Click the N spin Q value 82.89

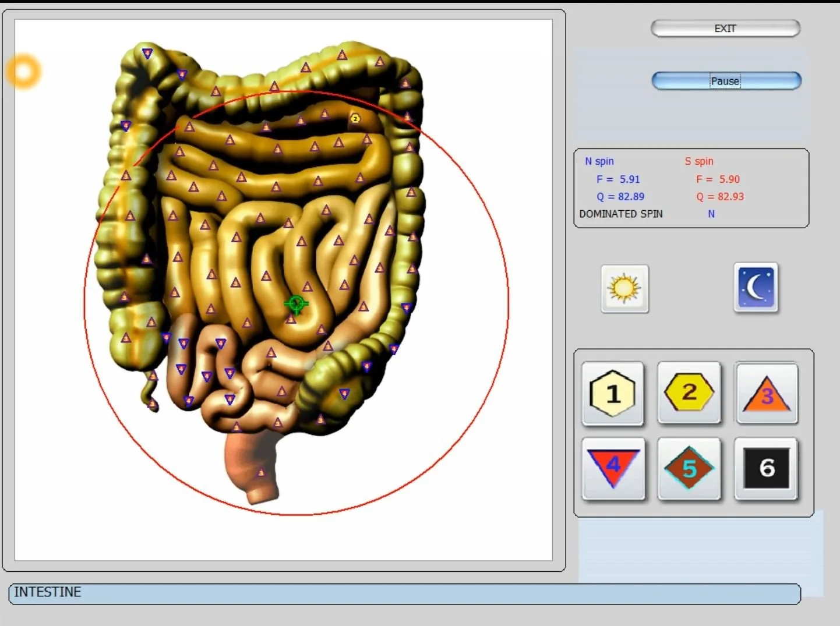coord(631,197)
